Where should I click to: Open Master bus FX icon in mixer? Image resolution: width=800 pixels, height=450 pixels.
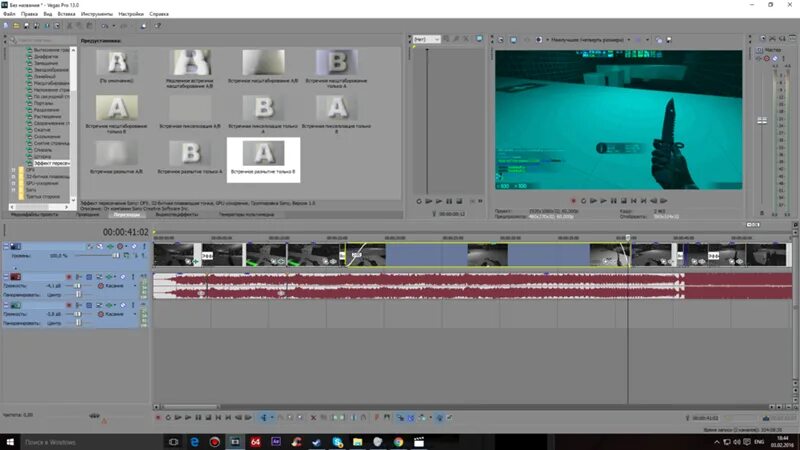click(x=759, y=58)
